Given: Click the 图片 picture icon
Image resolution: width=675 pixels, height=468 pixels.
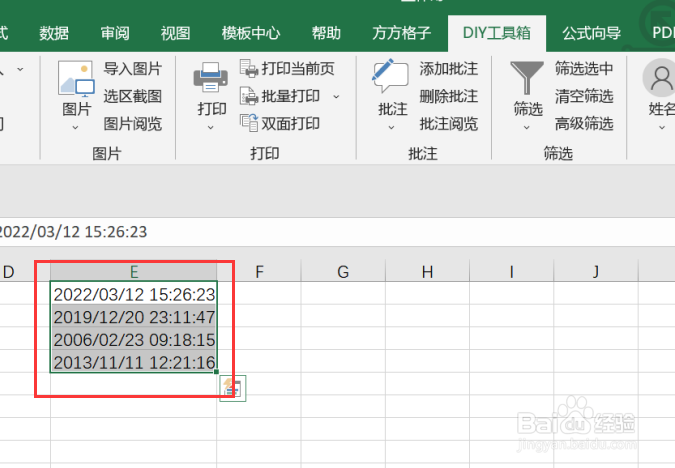Looking at the screenshot, I should (x=76, y=78).
